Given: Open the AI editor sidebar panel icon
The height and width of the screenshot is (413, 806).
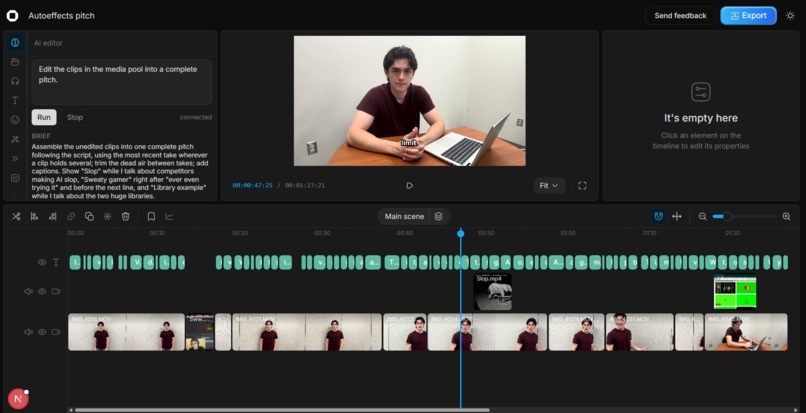Looking at the screenshot, I should click(15, 43).
